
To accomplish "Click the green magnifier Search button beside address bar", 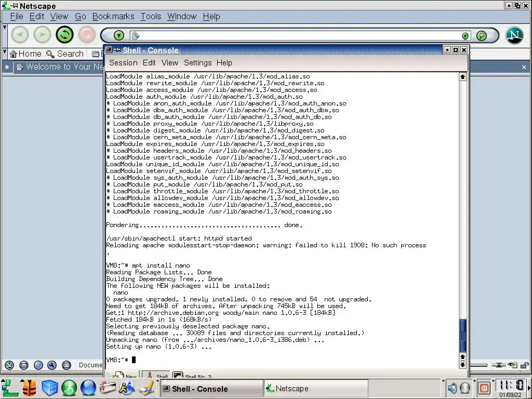I will coord(482,36).
